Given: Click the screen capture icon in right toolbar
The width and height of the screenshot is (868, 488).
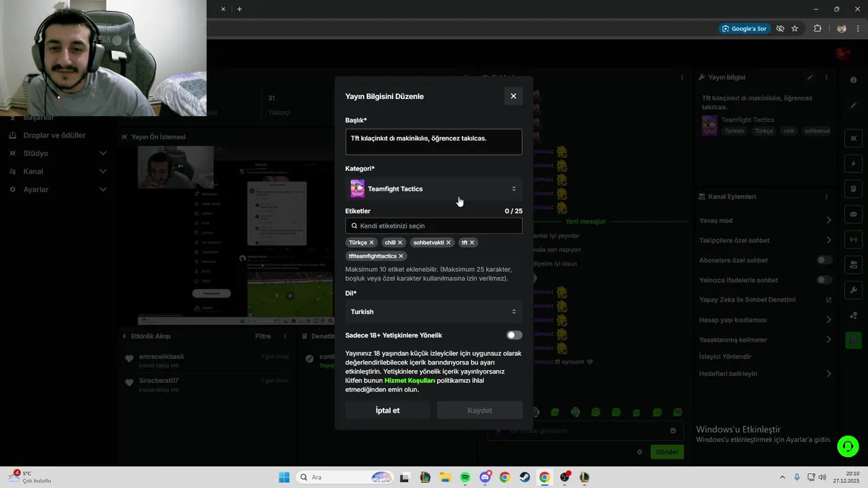Looking at the screenshot, I should [x=853, y=138].
